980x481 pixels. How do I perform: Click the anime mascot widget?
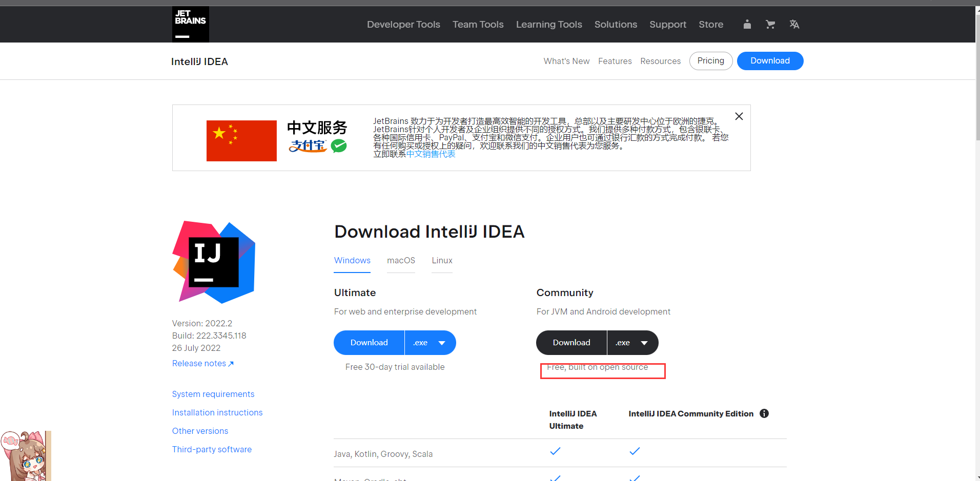click(26, 456)
